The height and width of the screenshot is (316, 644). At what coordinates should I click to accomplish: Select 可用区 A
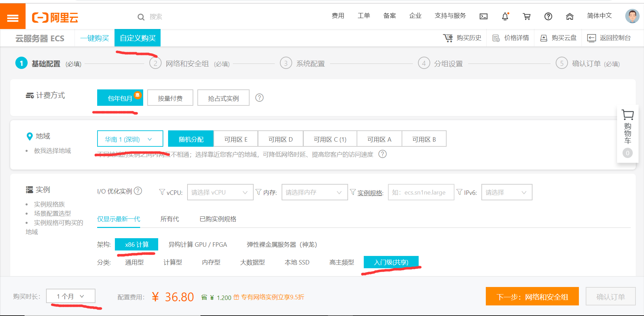(x=379, y=139)
